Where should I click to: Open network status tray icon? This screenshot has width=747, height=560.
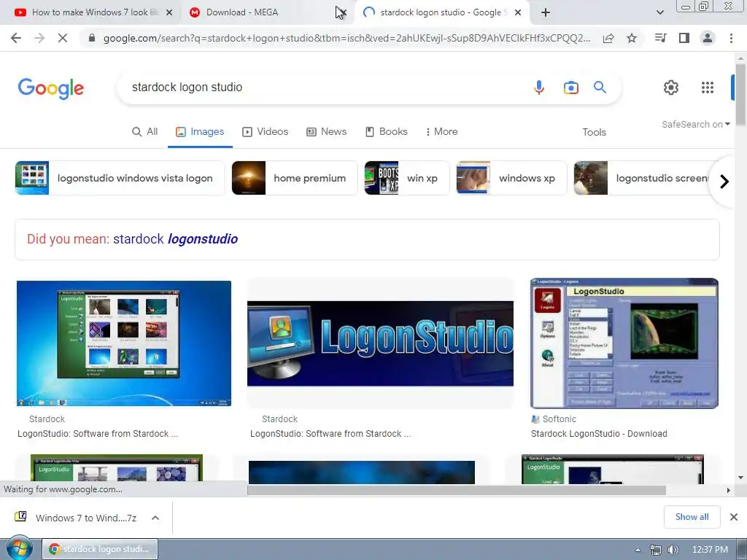656,550
